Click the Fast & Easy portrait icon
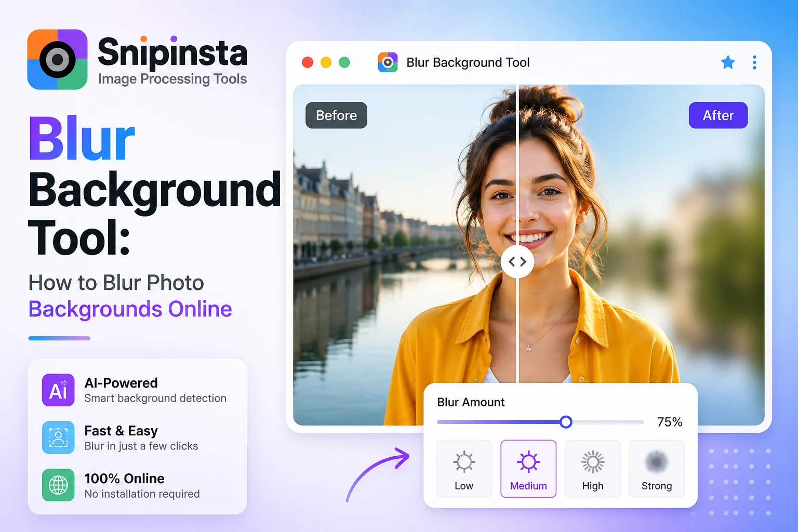The image size is (798, 532). [58, 437]
